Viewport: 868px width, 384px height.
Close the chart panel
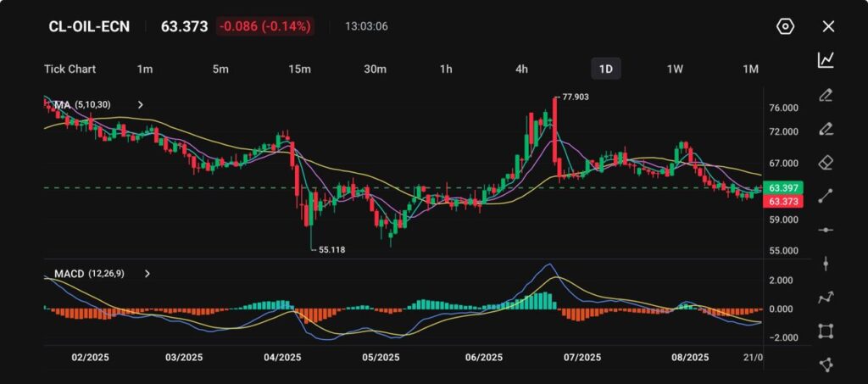(x=828, y=26)
